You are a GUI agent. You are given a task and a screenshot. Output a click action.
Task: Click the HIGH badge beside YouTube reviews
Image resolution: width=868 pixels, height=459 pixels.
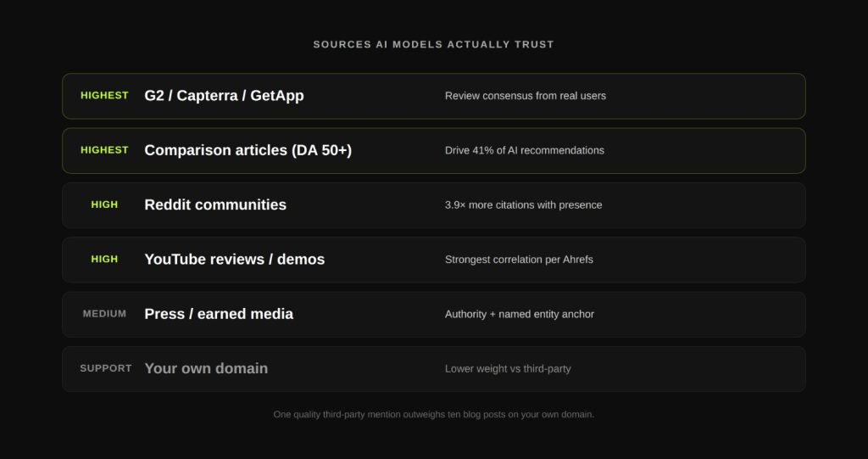click(104, 259)
